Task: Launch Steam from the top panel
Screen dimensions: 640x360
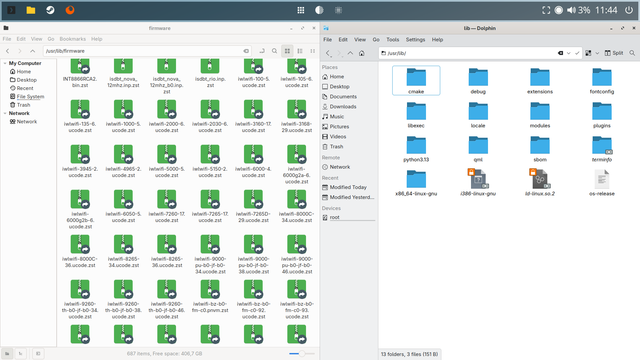Action: click(x=50, y=10)
